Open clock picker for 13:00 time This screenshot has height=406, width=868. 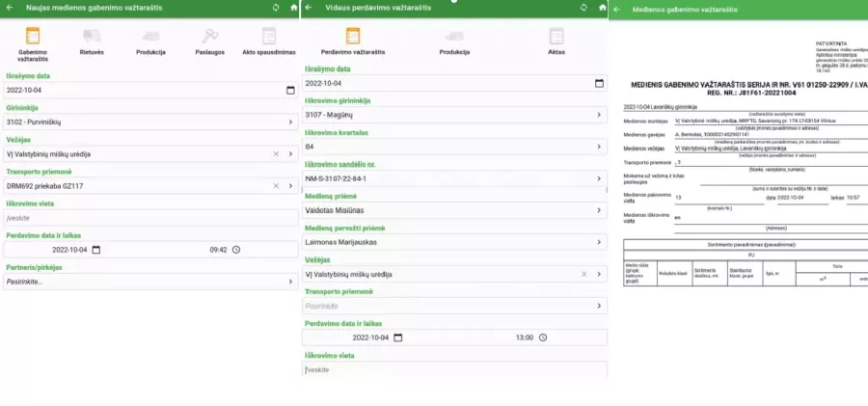(543, 338)
